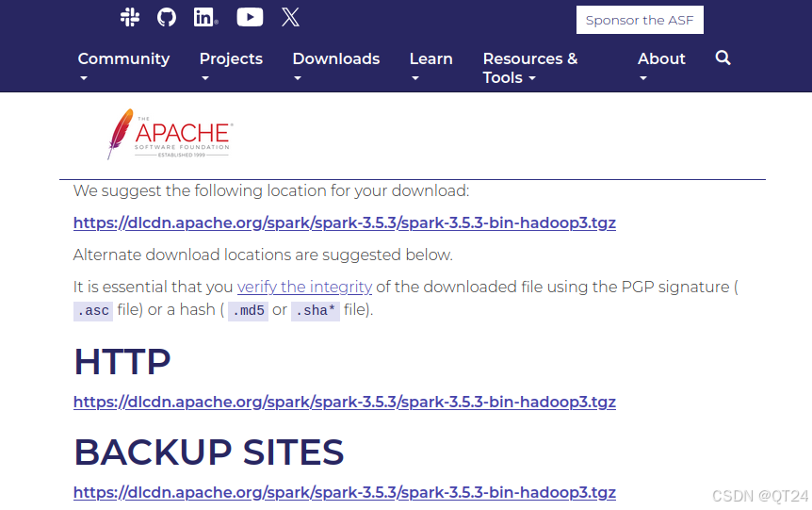Expand the caret under Community
Viewport: 812px width, 510px height.
(84, 78)
